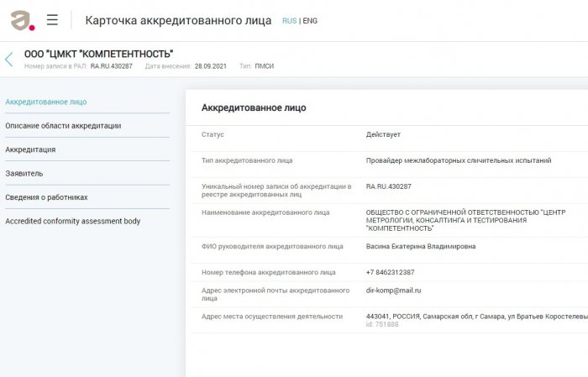Switch language to ENG
The height and width of the screenshot is (377, 588).
[x=310, y=21]
